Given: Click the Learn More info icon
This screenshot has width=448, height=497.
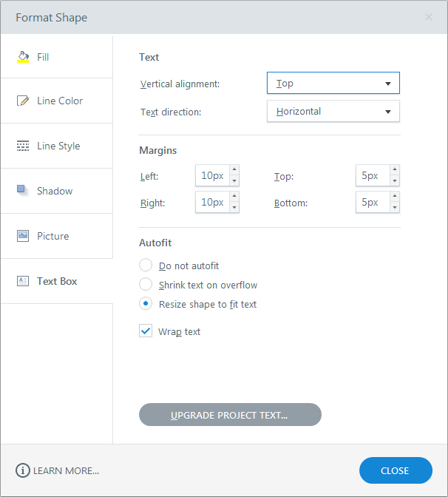Looking at the screenshot, I should coord(23,470).
